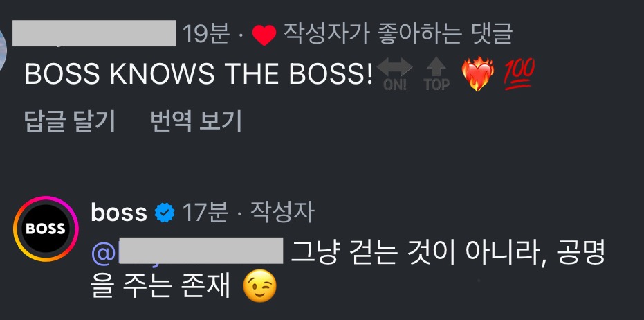Click the 작성자가 좋아하는 댓글 label
Viewport: 644px width, 320px height.
click(x=398, y=34)
